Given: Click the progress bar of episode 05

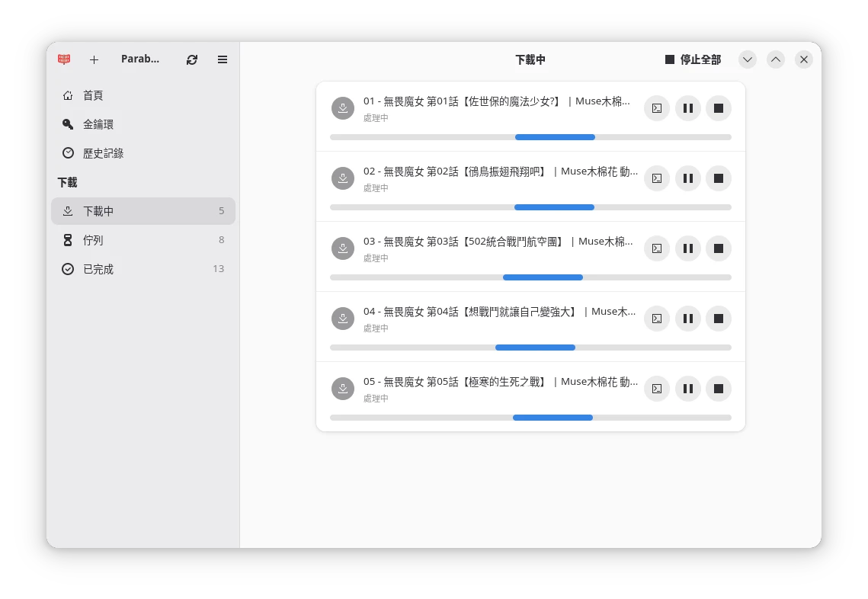Looking at the screenshot, I should click(530, 418).
